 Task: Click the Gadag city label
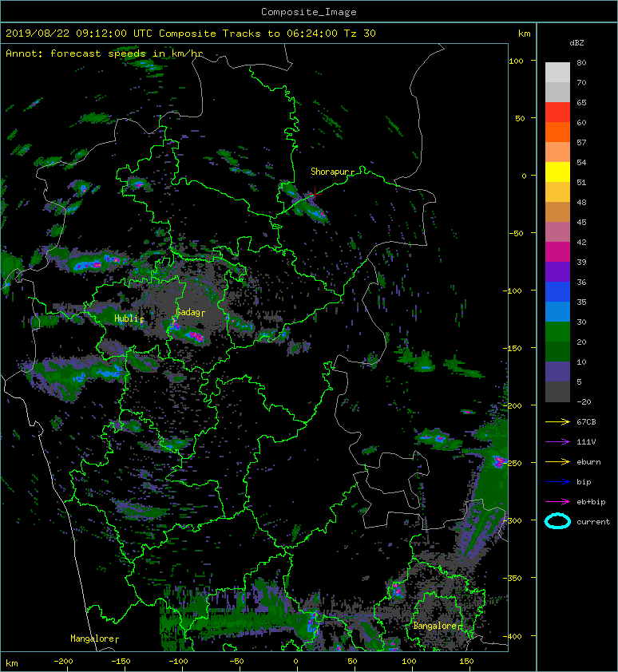190,312
